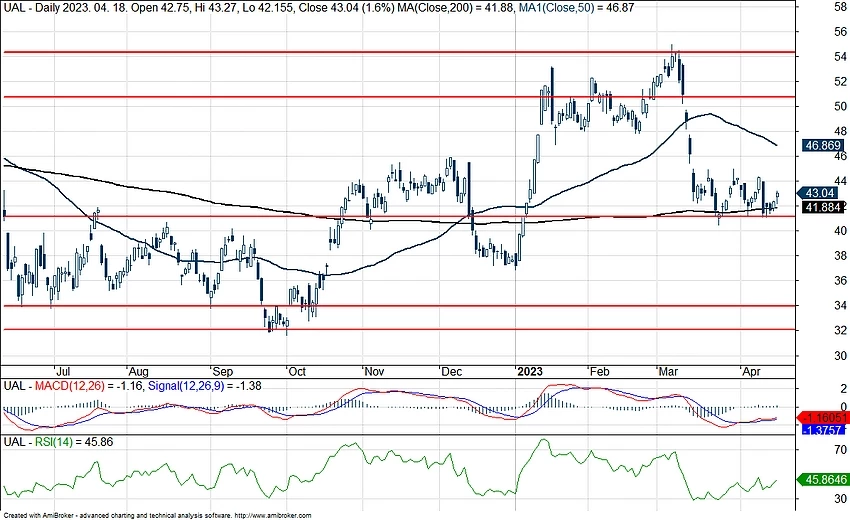Click the 41.884 moving average label

(x=823, y=207)
